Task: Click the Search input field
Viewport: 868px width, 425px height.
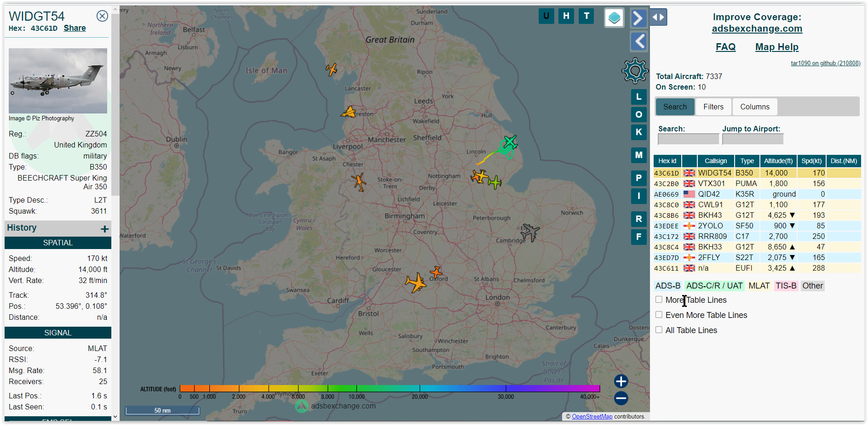Action: [x=688, y=139]
